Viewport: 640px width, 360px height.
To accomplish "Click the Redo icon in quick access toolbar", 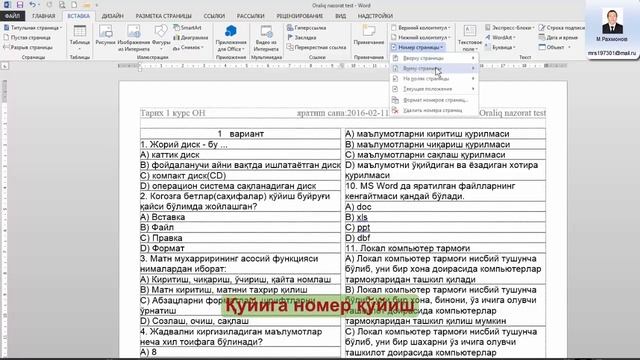I will coord(49,5).
